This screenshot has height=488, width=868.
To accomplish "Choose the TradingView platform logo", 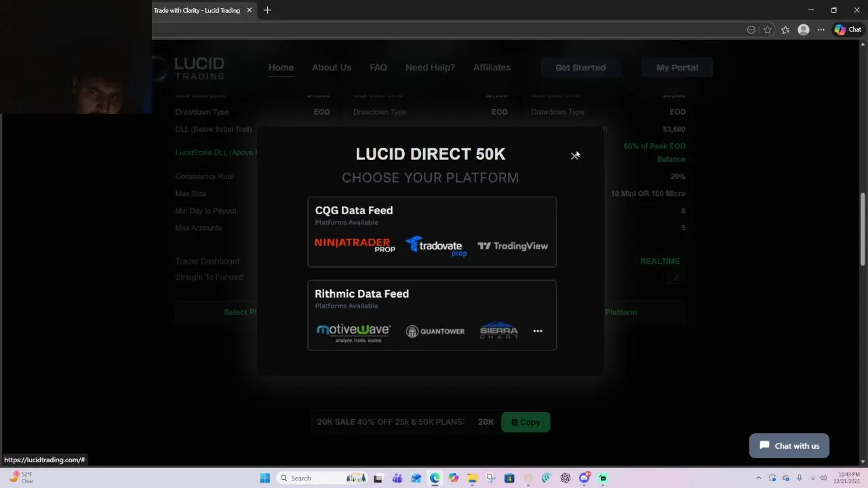I will 513,246.
